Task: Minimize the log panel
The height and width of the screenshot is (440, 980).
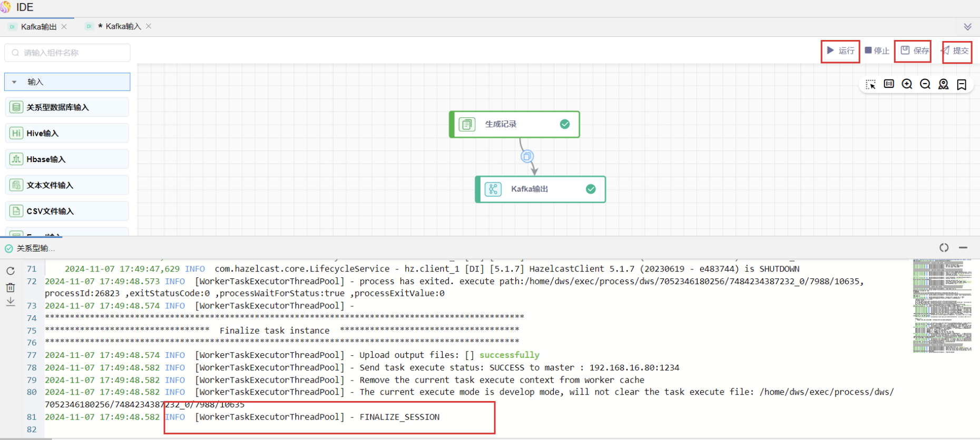Action: click(x=963, y=247)
